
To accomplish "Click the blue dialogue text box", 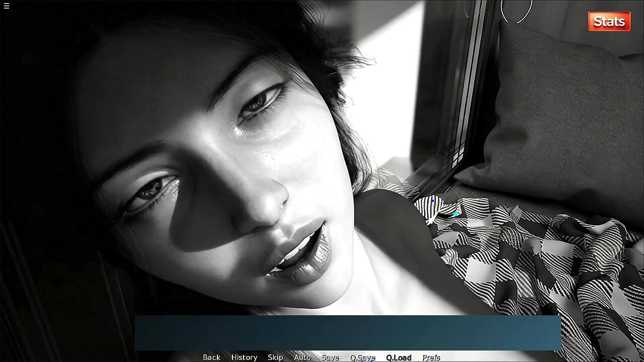I will (348, 333).
